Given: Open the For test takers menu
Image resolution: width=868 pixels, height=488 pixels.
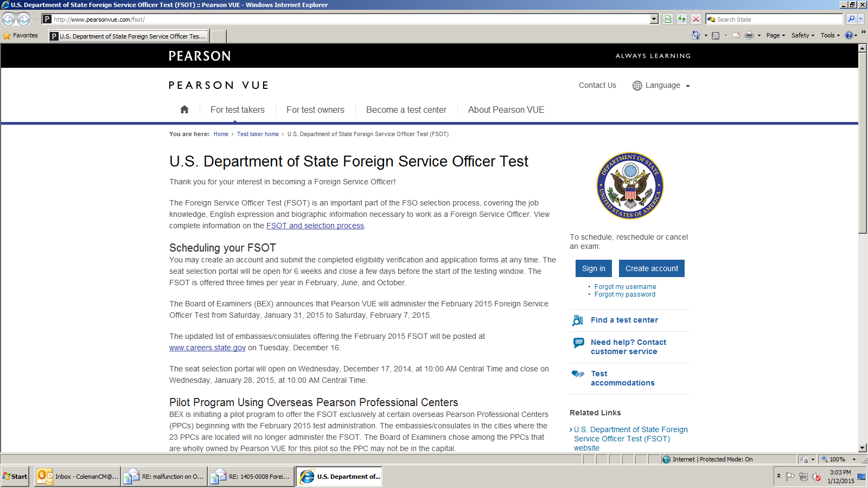Looking at the screenshot, I should click(238, 110).
